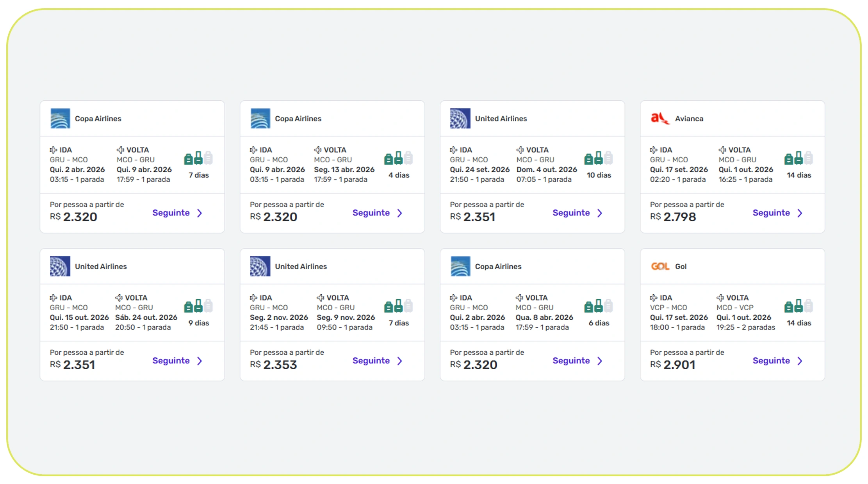Expand details using the chevron next to Seguinte on Avianca
This screenshot has height=484, width=868.
801,213
